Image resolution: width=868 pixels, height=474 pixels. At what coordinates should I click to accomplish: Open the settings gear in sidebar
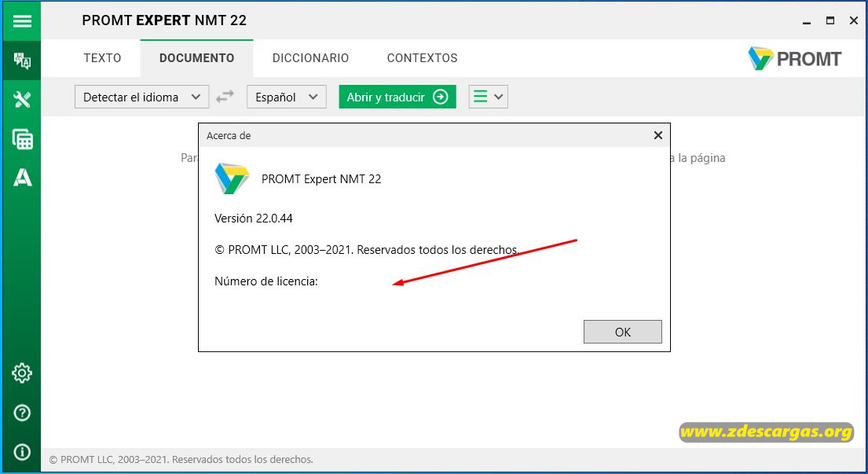(22, 373)
